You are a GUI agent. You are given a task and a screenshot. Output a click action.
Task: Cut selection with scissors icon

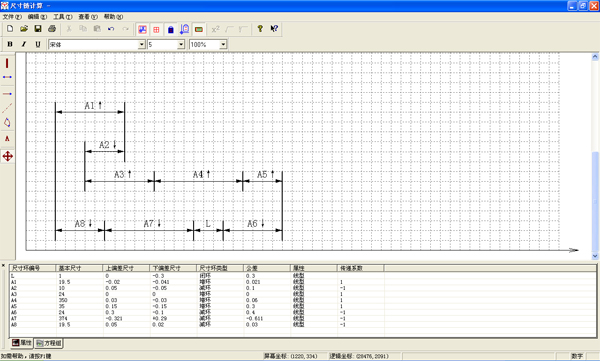tap(69, 29)
